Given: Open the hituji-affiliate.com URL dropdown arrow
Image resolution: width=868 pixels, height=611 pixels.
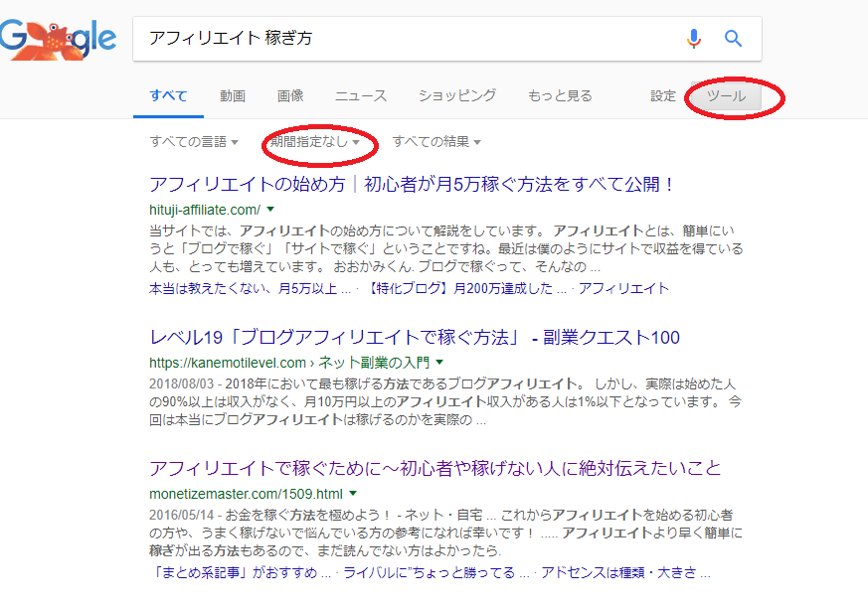Looking at the screenshot, I should point(269,210).
